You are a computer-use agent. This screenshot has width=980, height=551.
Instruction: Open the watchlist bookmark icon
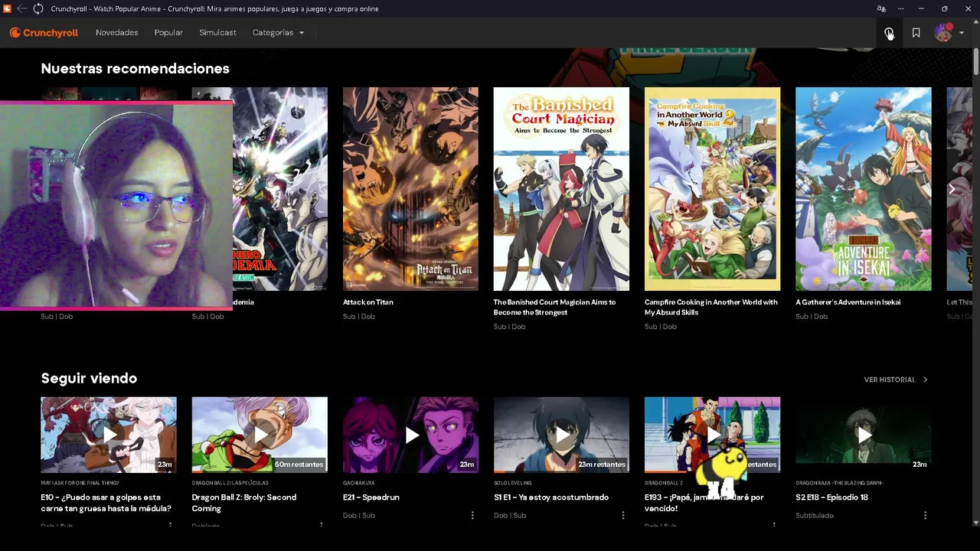tap(916, 33)
